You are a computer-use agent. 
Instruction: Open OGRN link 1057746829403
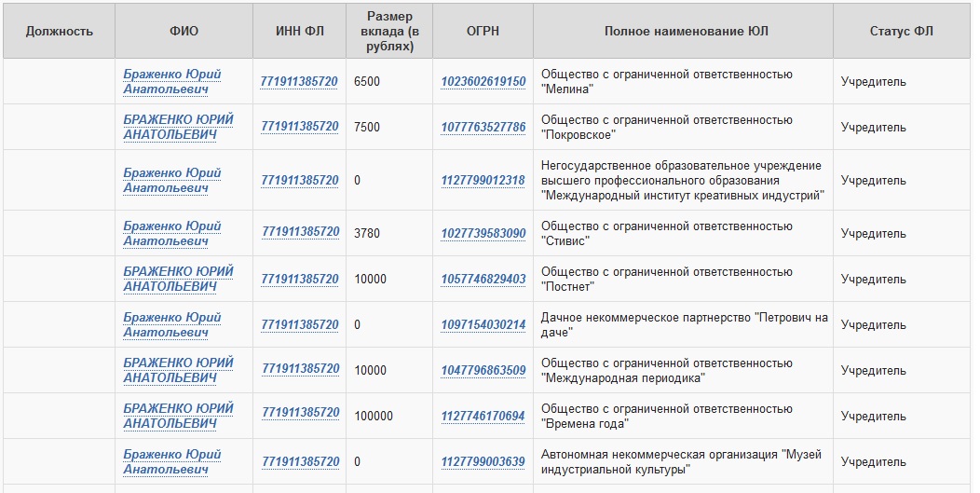tap(483, 280)
